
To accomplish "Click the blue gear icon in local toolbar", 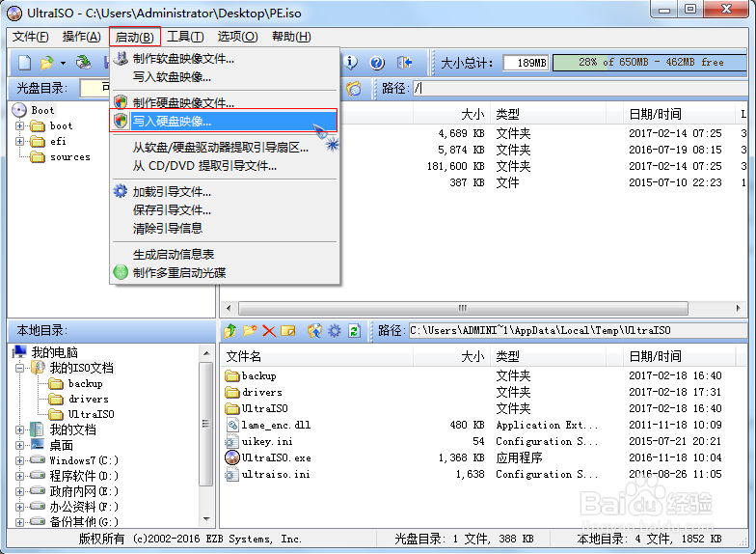I will [x=334, y=330].
